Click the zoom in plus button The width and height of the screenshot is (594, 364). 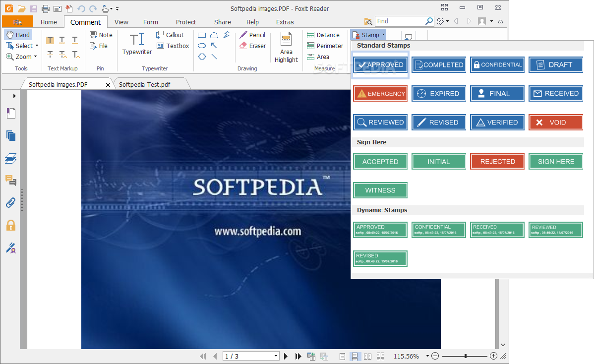pyautogui.click(x=493, y=356)
